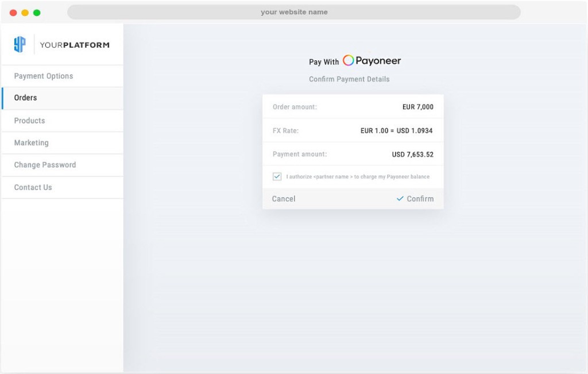Click the authorize partner name consent text
Screen dimensions: 588x374
[358, 177]
